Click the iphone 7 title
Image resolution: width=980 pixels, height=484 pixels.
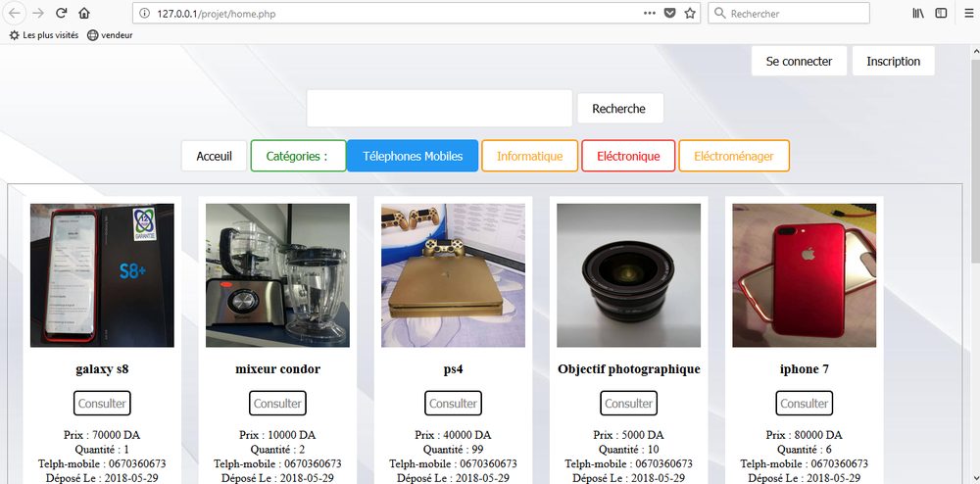tap(805, 369)
